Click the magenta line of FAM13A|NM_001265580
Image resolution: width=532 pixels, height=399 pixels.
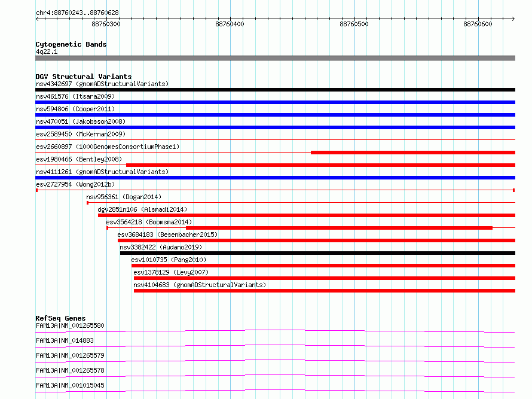pyautogui.click(x=275, y=331)
